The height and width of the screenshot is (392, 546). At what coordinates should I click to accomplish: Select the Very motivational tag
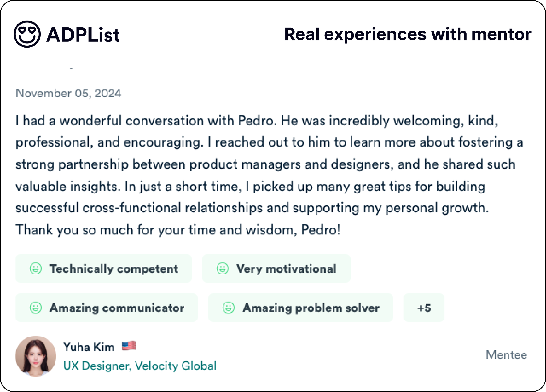[x=276, y=268]
